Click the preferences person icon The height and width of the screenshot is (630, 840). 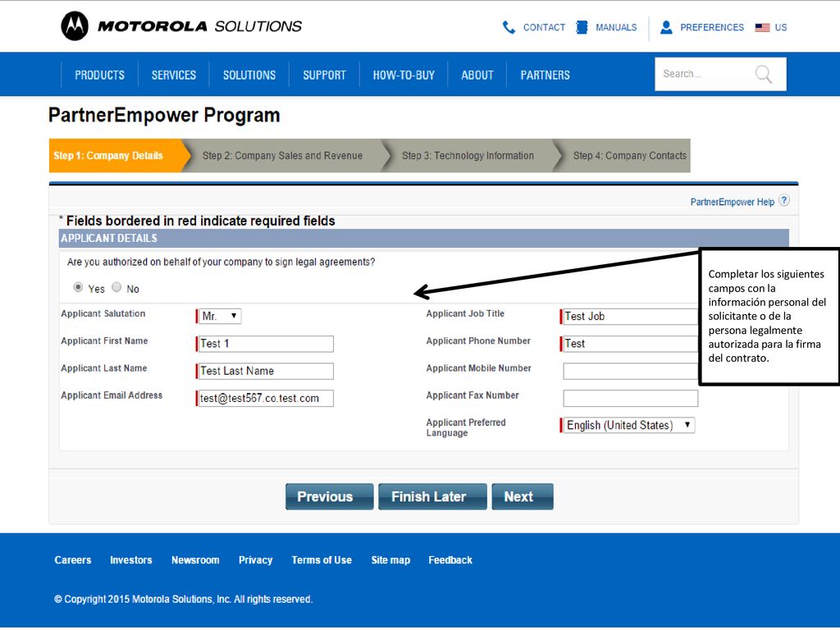point(666,27)
